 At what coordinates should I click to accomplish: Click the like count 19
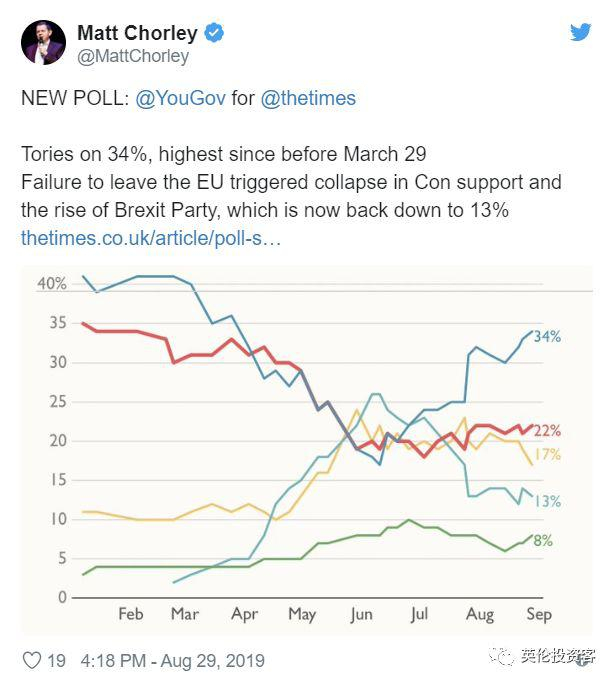57,660
